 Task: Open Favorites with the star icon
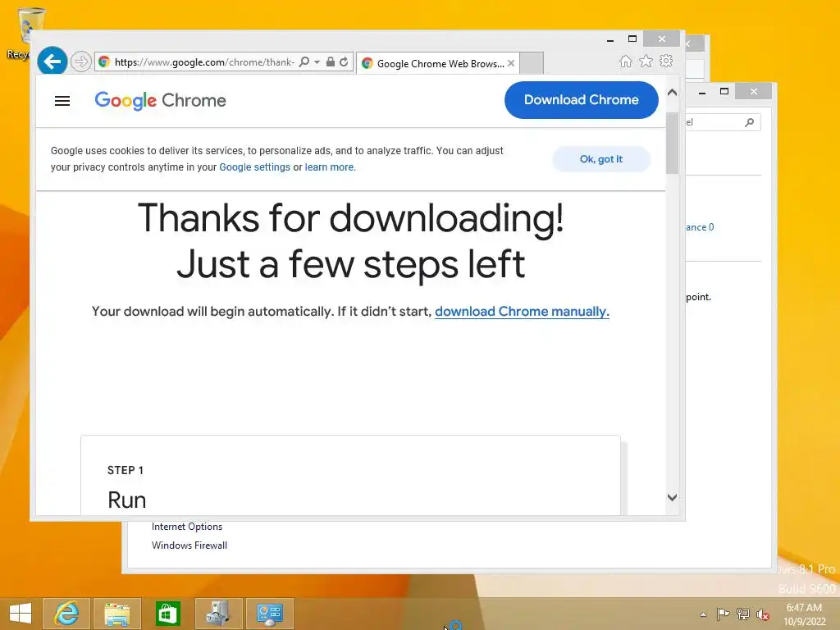(646, 61)
